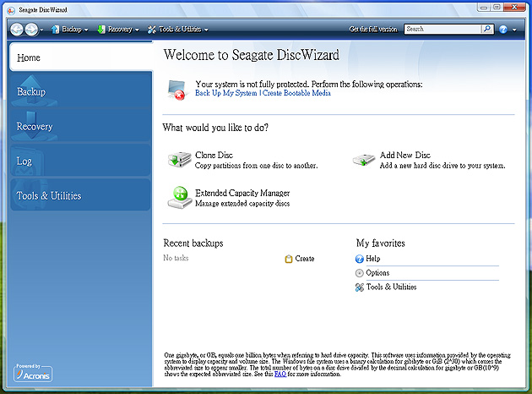Click the system not protected warning icon
Screen dimensions: 532x394
click(176, 90)
